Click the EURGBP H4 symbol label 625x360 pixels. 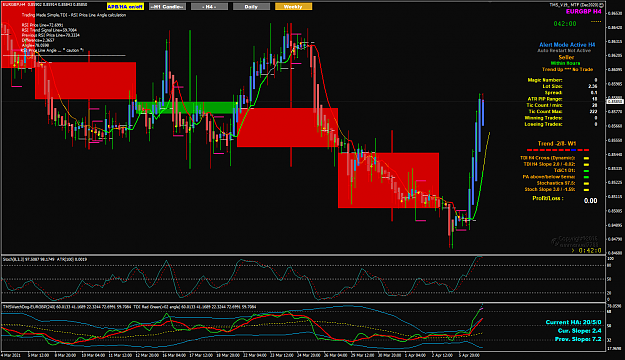pyautogui.click(x=584, y=12)
